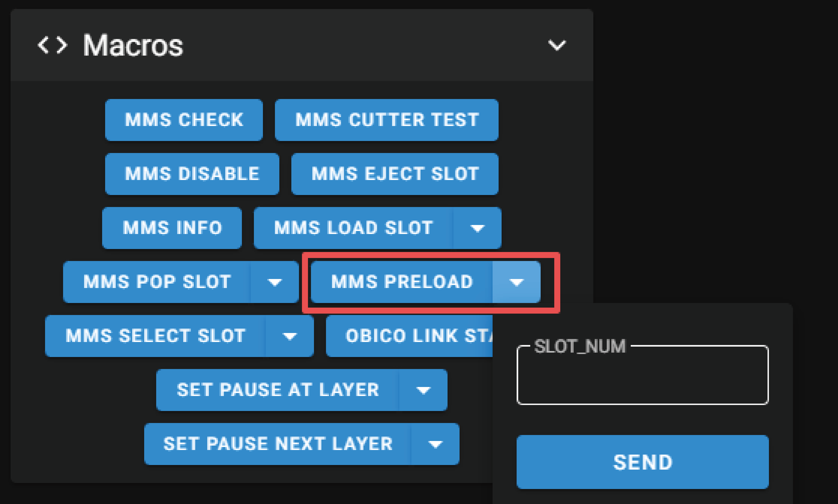Trigger the MMS EJECT SLOT macro

point(395,174)
